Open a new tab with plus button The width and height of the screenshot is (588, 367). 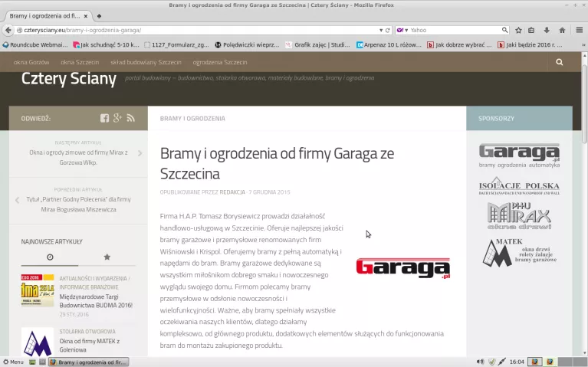pos(99,16)
